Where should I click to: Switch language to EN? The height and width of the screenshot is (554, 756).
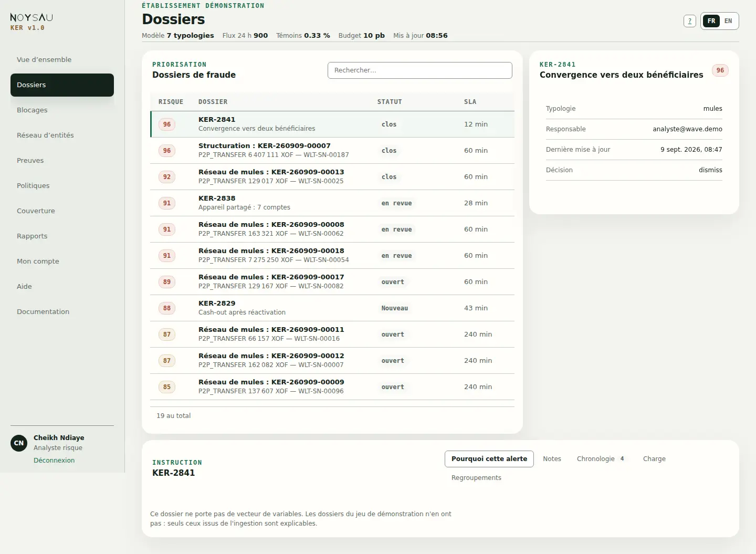(728, 21)
